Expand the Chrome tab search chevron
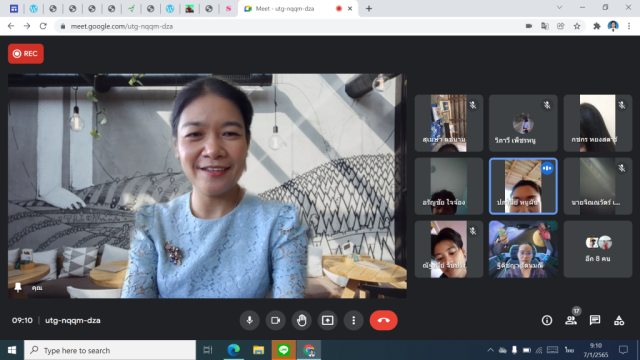Screen dimensions: 640x360 pos(560,8)
